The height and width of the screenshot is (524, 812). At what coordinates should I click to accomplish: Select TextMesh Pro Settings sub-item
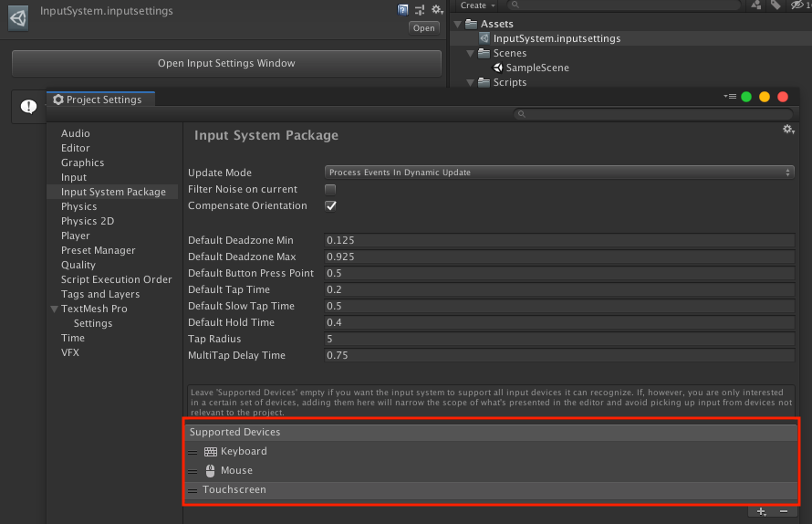click(x=93, y=323)
